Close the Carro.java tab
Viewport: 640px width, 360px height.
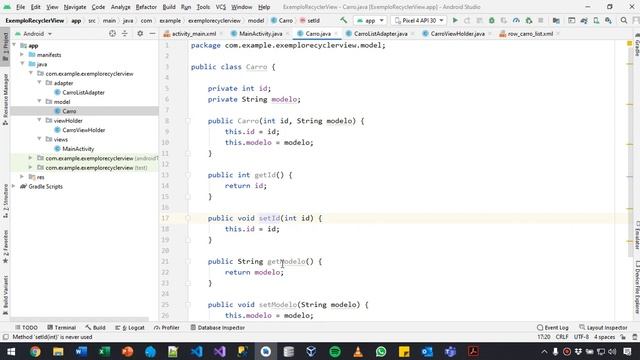point(336,34)
